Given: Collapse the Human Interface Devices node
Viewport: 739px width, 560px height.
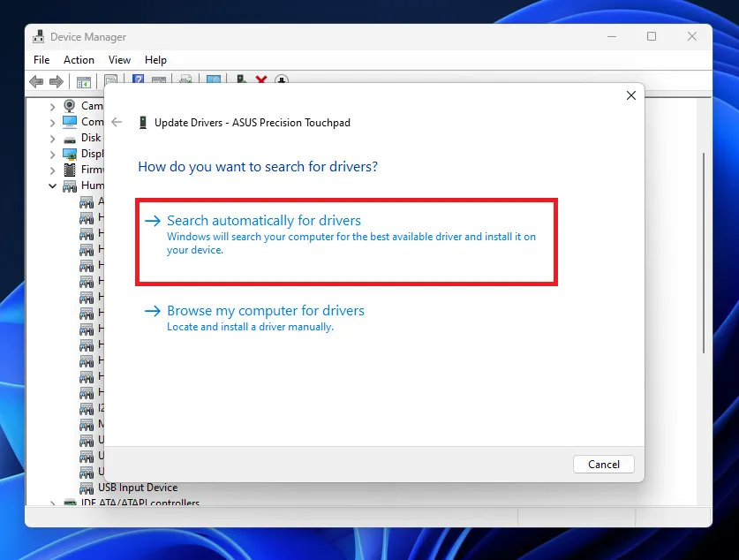Looking at the screenshot, I should (x=52, y=186).
